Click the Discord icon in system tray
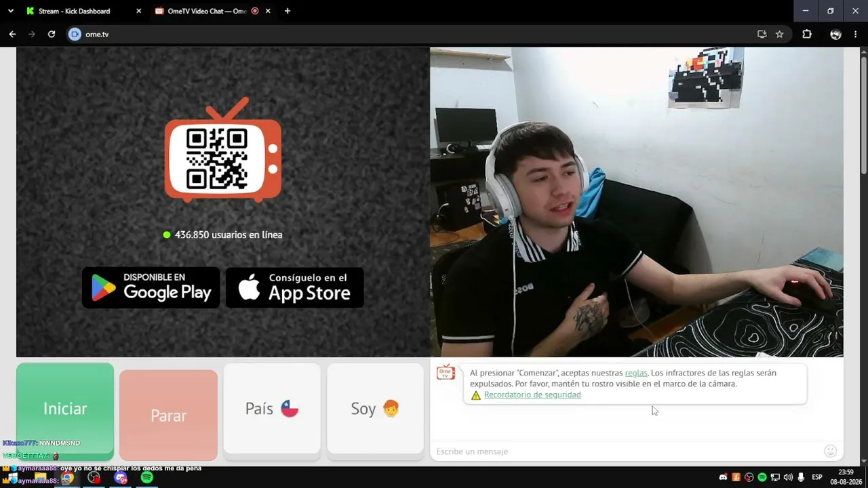Viewport: 868px width, 488px height. 723,478
